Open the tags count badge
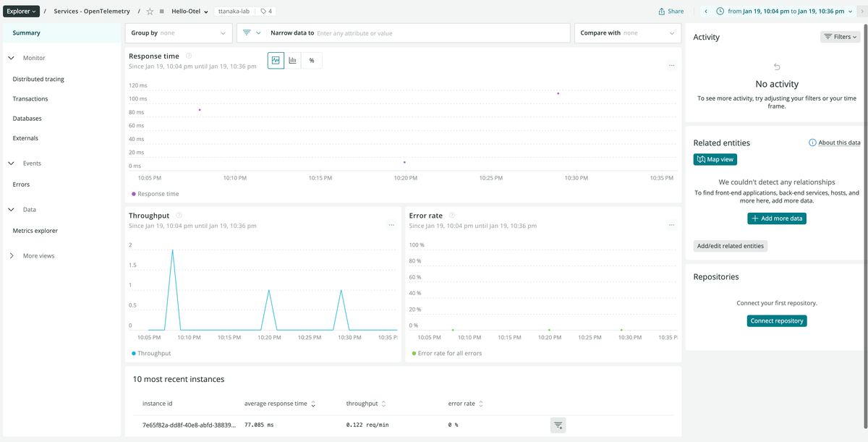The height and width of the screenshot is (442, 868). (266, 12)
